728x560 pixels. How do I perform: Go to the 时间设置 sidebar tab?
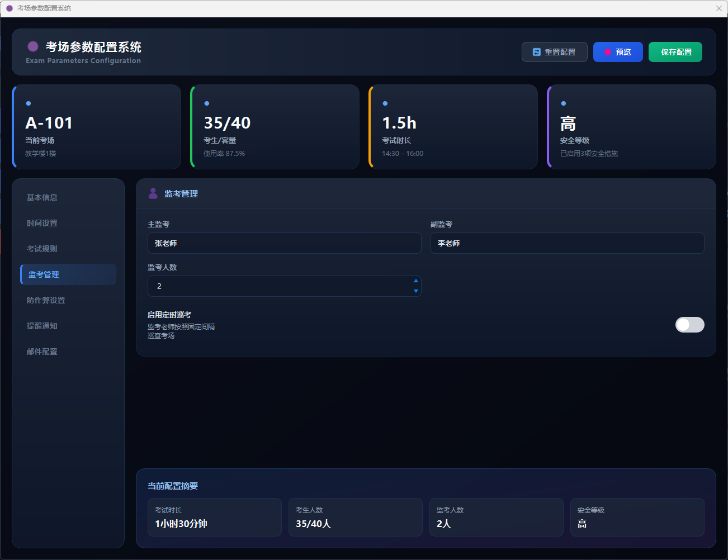[x=42, y=223]
